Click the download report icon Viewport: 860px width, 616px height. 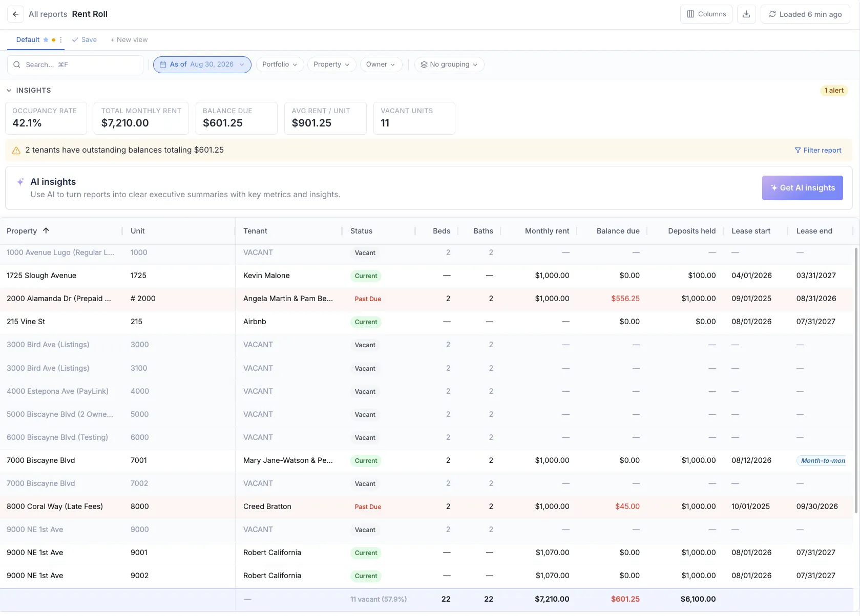pyautogui.click(x=746, y=14)
